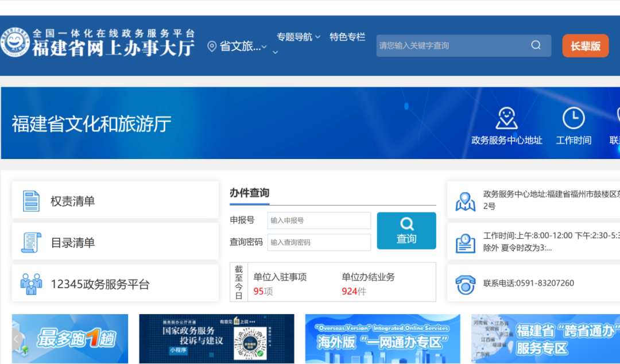
Task: Click the 输入申报号 input field
Action: point(319,220)
